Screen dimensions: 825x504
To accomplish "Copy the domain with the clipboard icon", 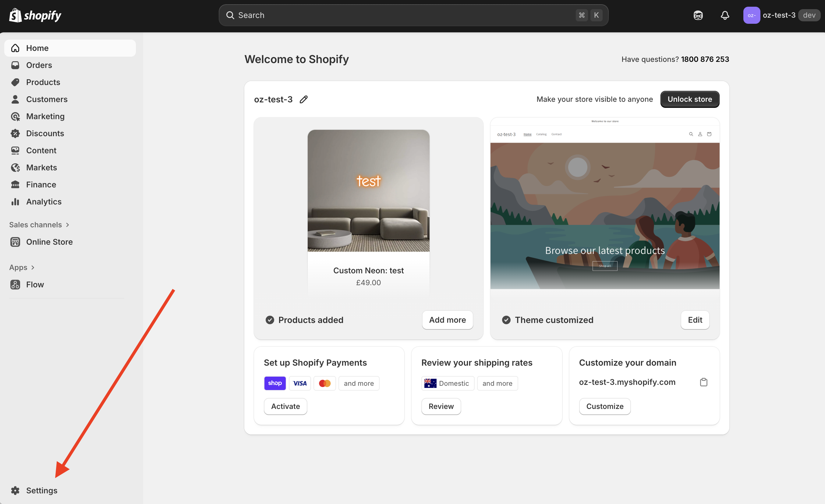I will pyautogui.click(x=703, y=382).
